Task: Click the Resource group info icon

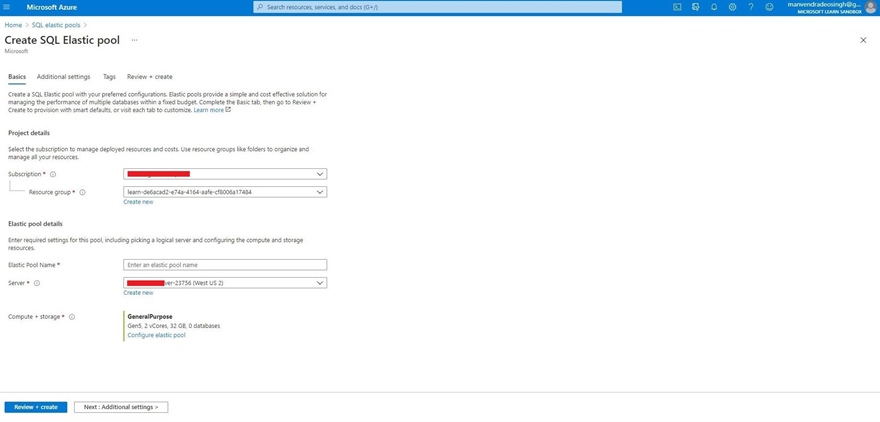Action: 82,192
